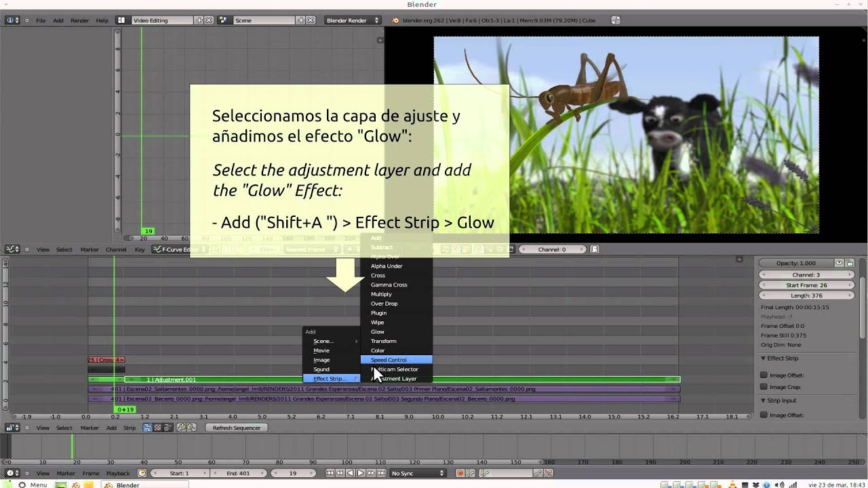The height and width of the screenshot is (488, 868).
Task: Switch to Sequencer view type icon
Action: pyautogui.click(x=147, y=428)
